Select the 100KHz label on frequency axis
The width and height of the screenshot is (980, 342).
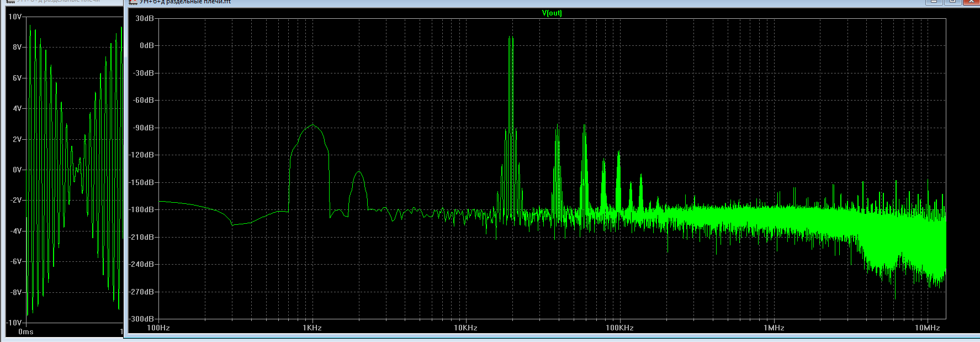(619, 328)
